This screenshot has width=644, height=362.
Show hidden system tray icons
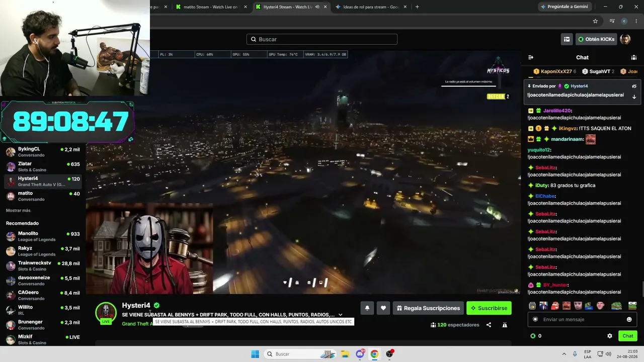[563, 354]
